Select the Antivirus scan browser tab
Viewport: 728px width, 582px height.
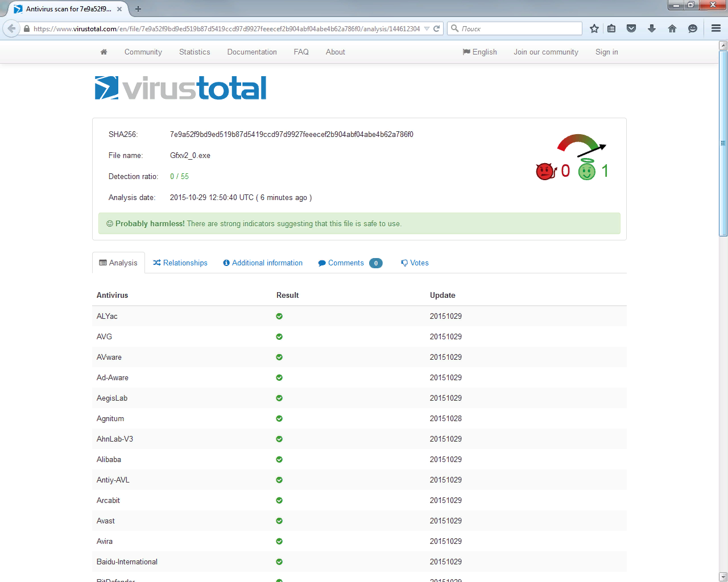coord(68,9)
